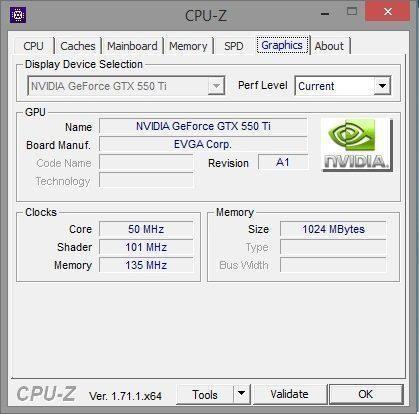
Task: Click the Validate button
Action: 289,394
